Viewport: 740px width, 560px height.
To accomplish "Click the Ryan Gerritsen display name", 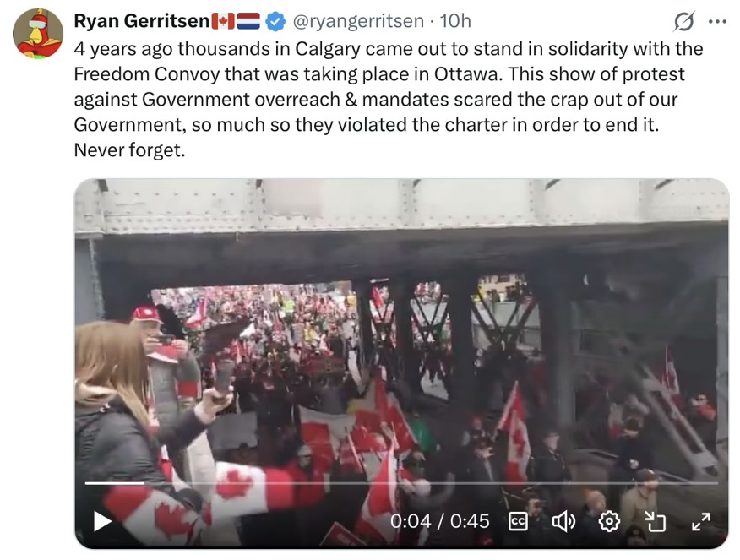I will tap(142, 21).
